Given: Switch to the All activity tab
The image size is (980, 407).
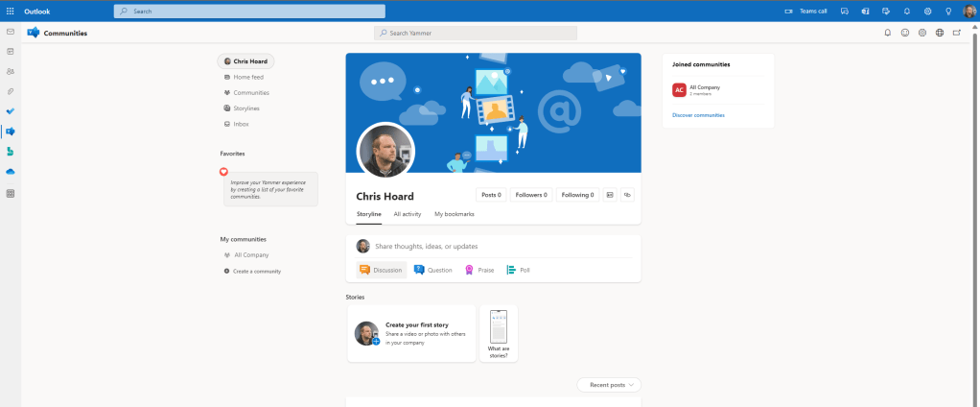Looking at the screenshot, I should 408,214.
